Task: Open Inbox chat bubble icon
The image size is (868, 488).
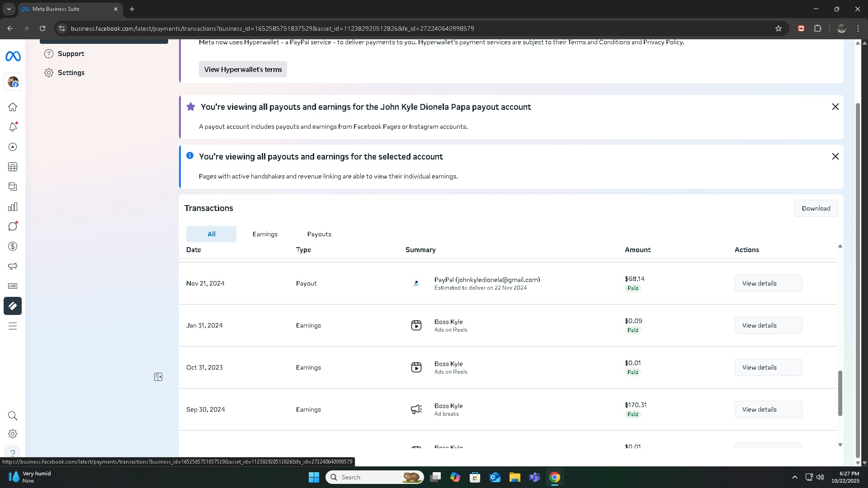Action: coord(13,226)
